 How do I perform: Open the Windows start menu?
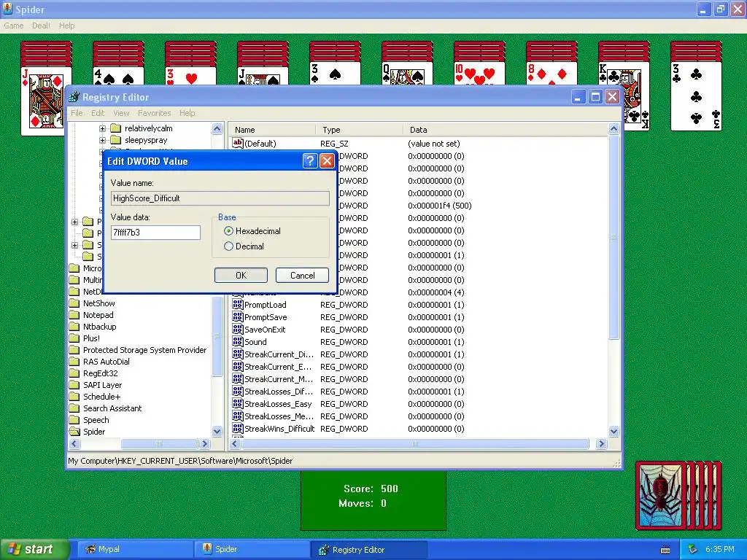(34, 550)
